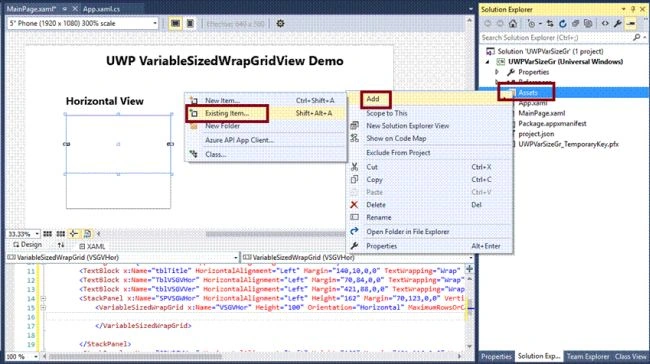Open the left VariableSizedWrapGrid element dropdown

(x=123, y=257)
